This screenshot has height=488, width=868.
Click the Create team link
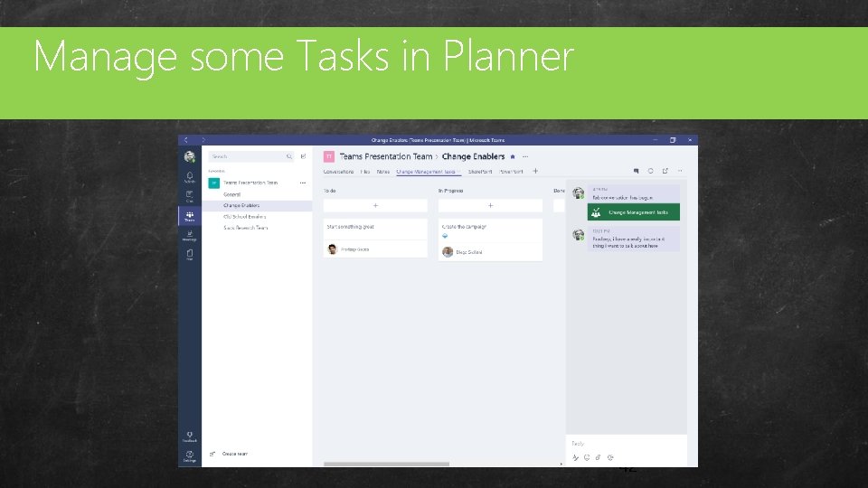[x=235, y=454]
